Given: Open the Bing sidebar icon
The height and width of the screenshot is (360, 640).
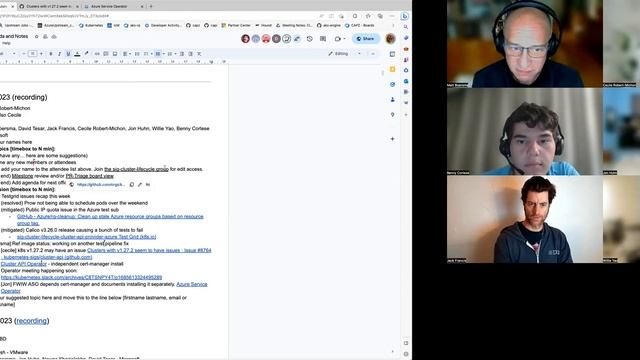Looking at the screenshot, I should [x=404, y=16].
